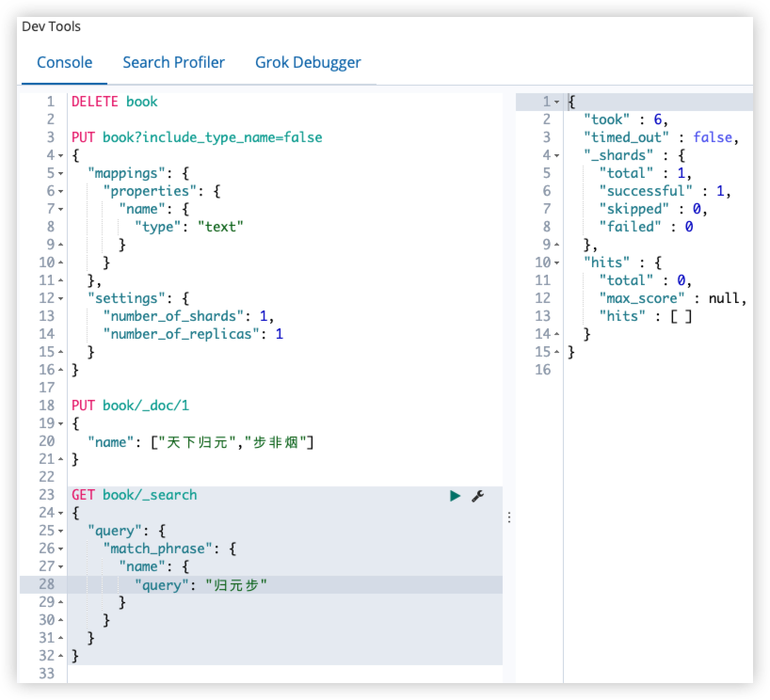Click "number_of_replicas": 1 line

193,334
